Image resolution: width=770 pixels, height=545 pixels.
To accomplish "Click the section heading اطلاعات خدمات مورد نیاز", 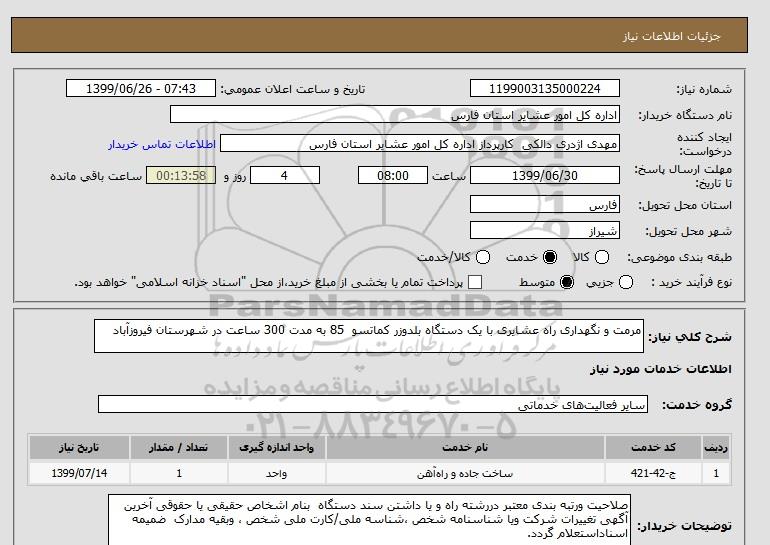I will point(660,369).
